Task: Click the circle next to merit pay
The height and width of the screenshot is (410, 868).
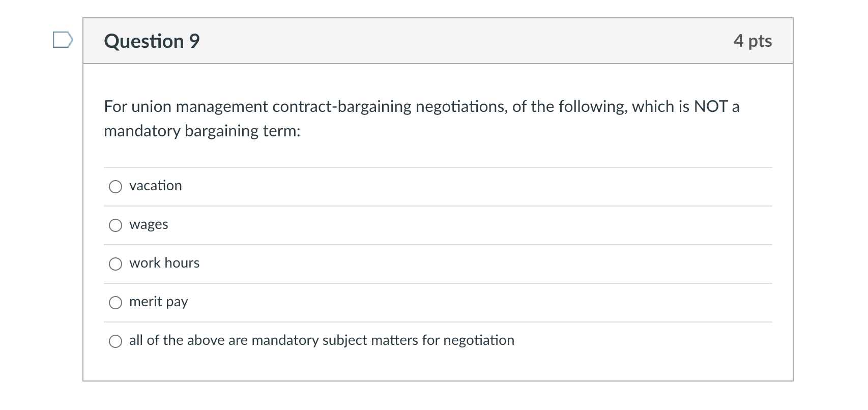Action: tap(115, 302)
